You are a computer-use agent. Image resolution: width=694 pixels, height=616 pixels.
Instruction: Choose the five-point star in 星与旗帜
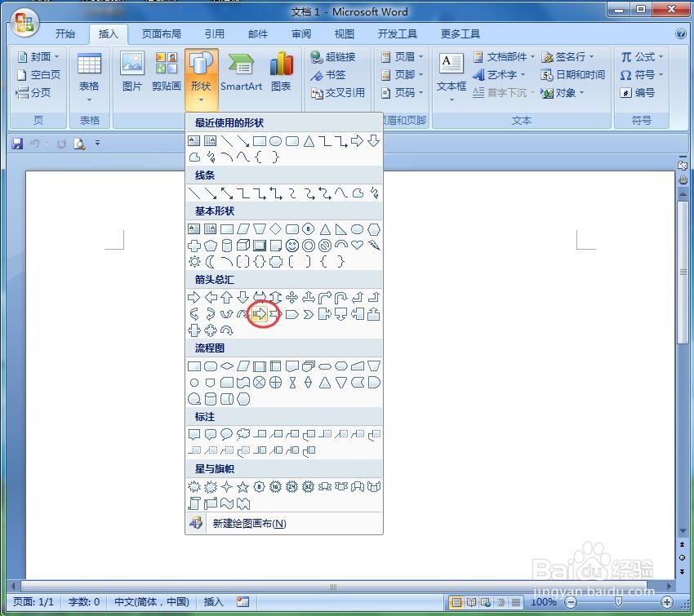click(x=243, y=487)
